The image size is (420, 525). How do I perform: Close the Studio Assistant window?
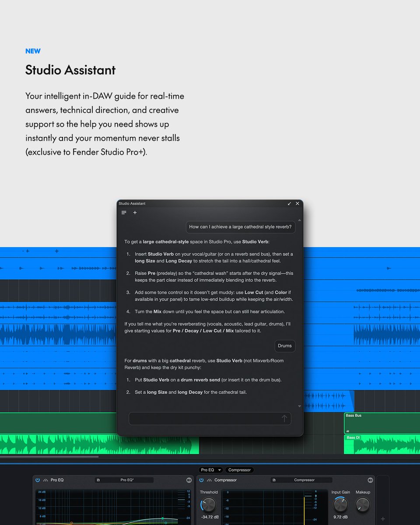(x=297, y=203)
